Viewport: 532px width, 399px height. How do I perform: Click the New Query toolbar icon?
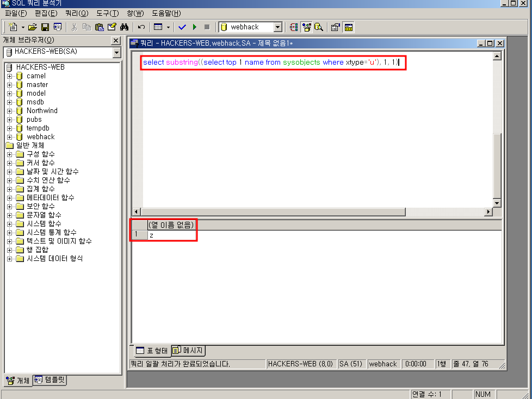coord(13,27)
